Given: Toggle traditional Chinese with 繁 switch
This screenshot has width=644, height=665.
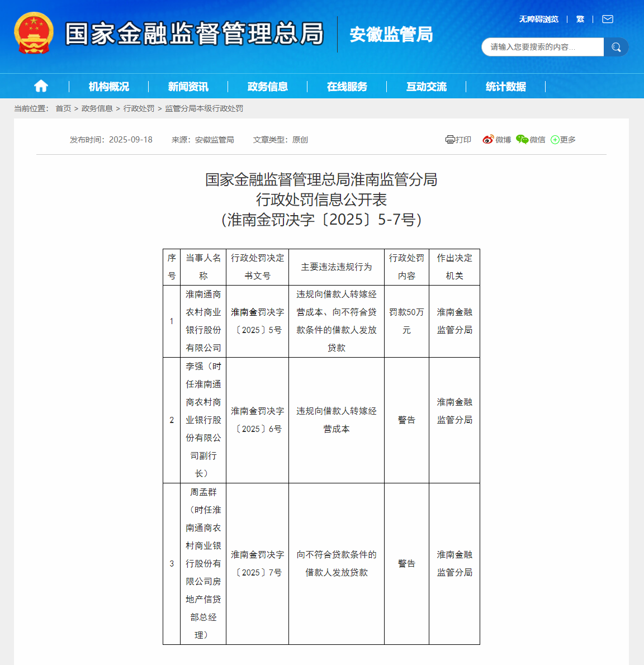Looking at the screenshot, I should (580, 18).
